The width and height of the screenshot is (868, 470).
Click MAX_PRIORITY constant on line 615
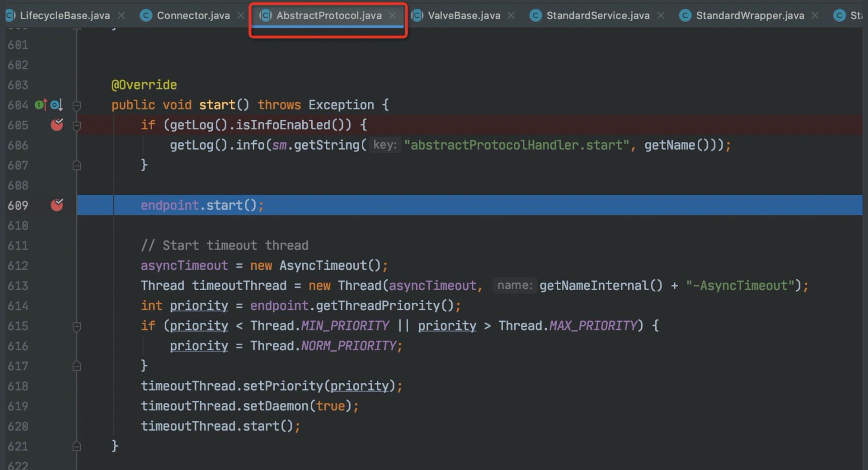(593, 326)
